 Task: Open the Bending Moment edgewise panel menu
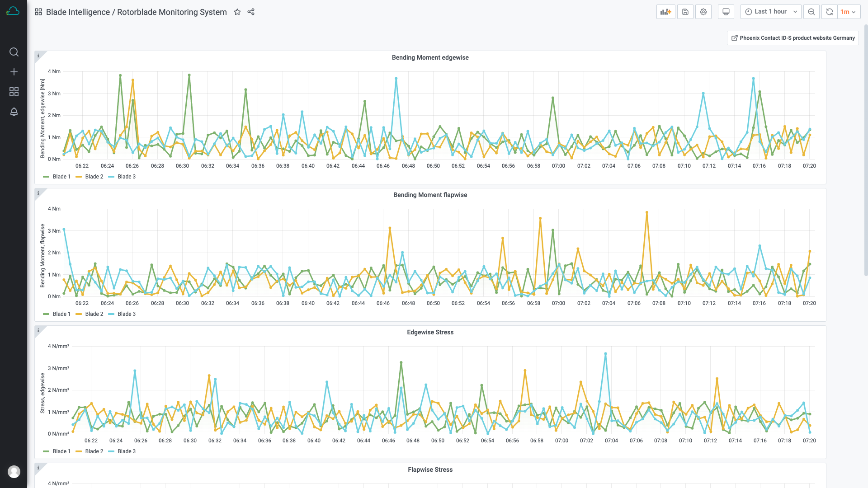pos(430,57)
